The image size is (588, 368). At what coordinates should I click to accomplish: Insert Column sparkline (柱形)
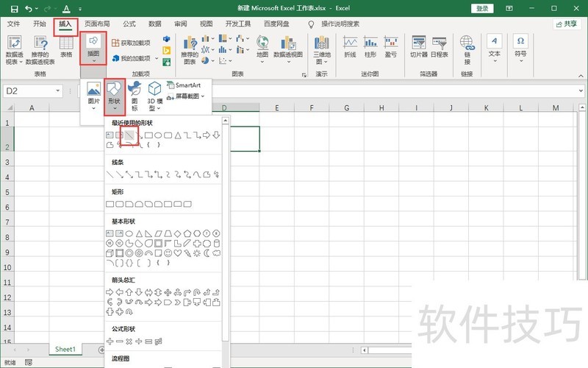tap(370, 47)
